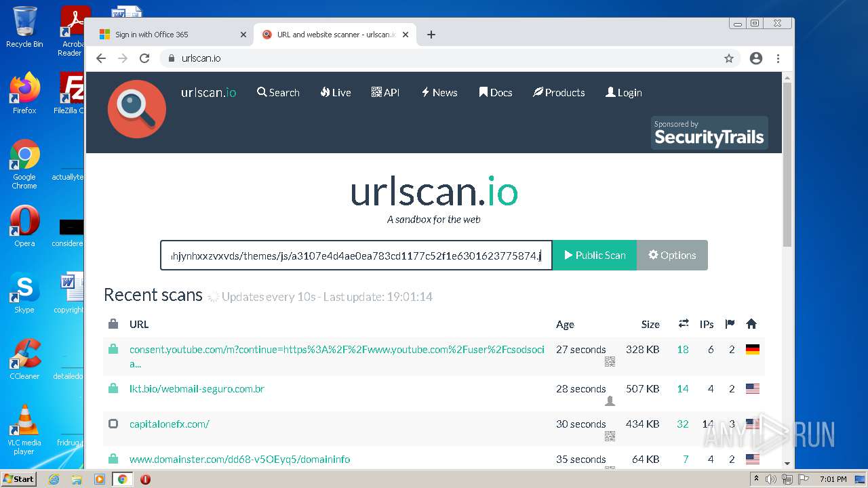
Task: Open the CCleaner desktop shortcut
Action: coord(24,359)
